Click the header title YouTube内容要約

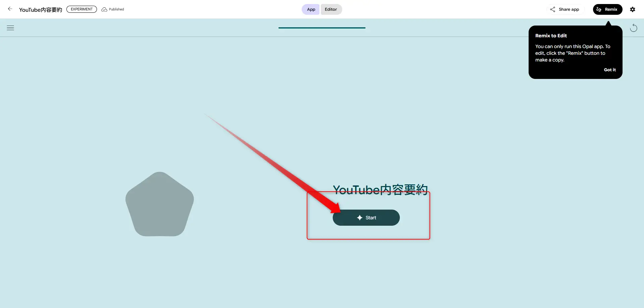[x=41, y=10]
